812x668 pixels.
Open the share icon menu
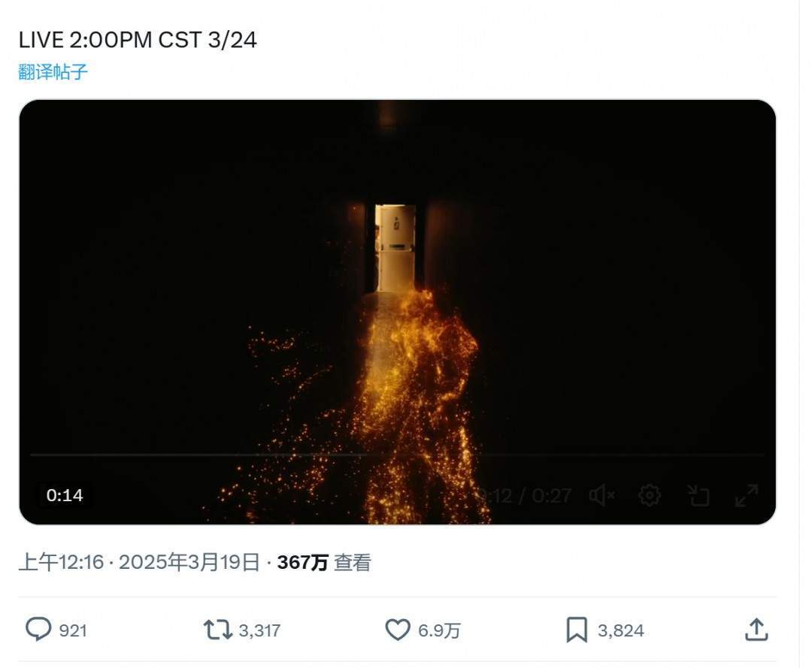click(756, 630)
